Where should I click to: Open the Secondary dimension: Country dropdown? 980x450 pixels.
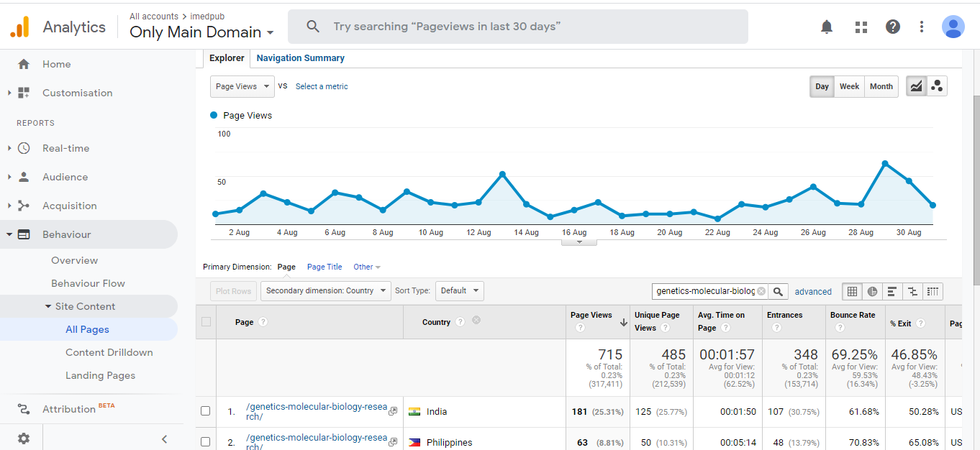coord(325,291)
